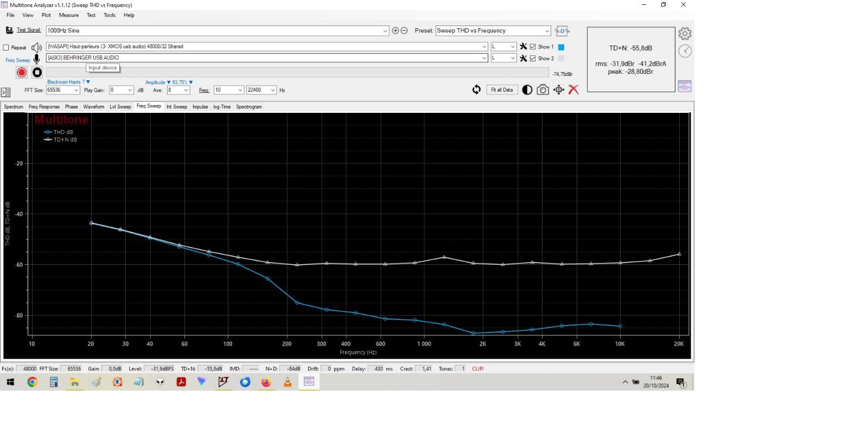868x434 pixels.
Task: Open input settings wrench for Show 2
Action: click(x=524, y=58)
